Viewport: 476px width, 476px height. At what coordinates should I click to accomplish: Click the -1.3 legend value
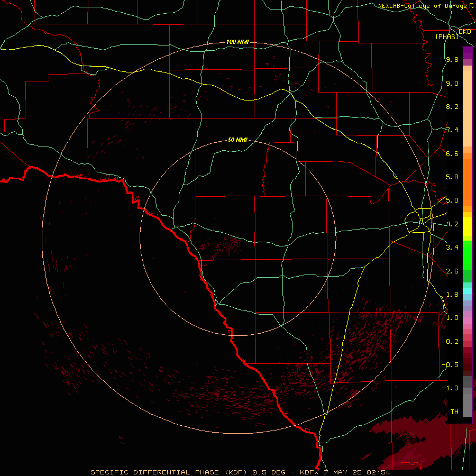pos(450,388)
